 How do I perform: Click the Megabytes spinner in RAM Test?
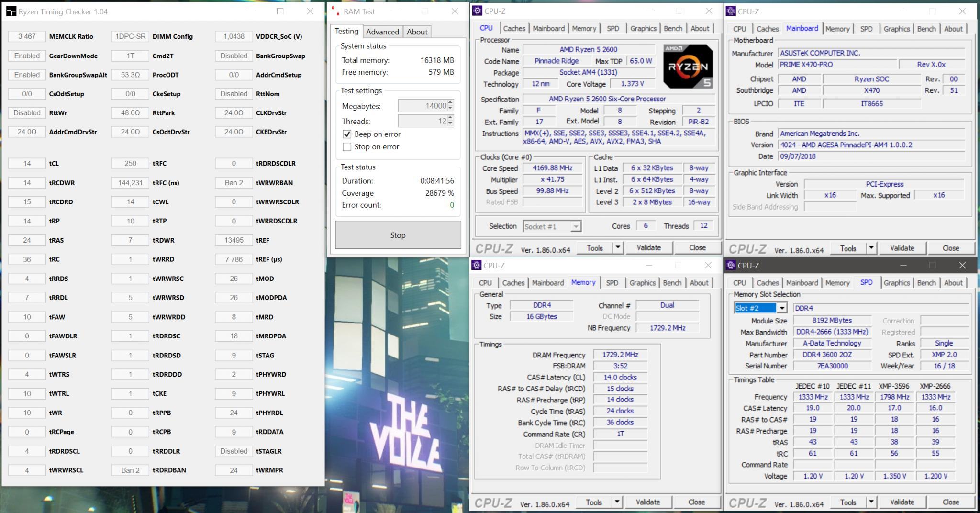point(450,106)
